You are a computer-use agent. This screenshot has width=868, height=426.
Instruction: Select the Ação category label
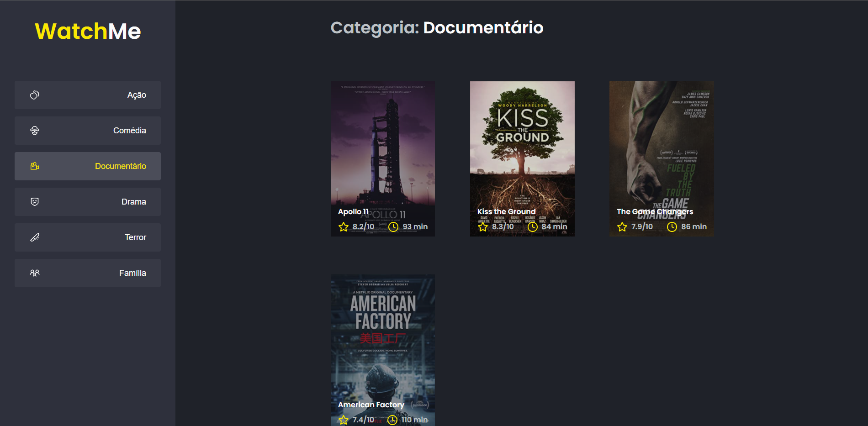pyautogui.click(x=137, y=95)
